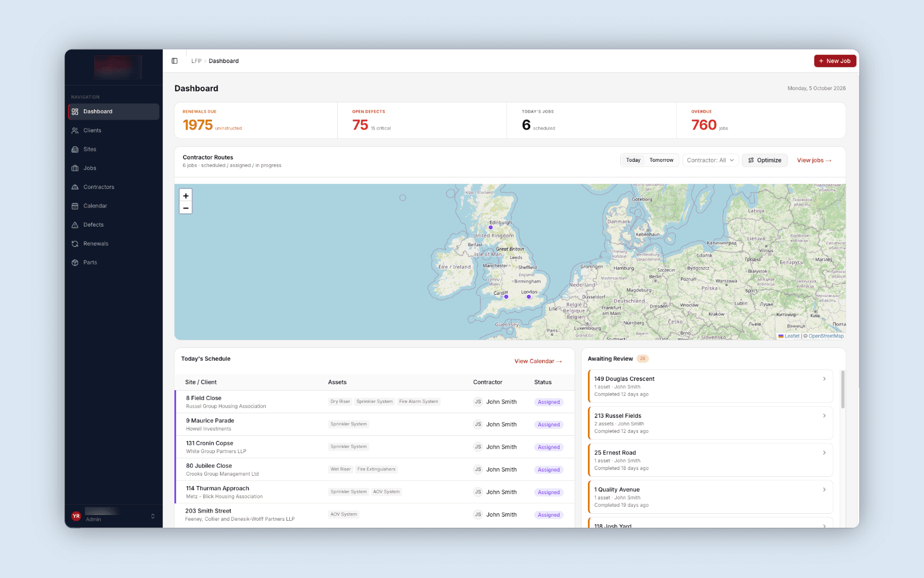Click the Dashboard grid icon

75,112
